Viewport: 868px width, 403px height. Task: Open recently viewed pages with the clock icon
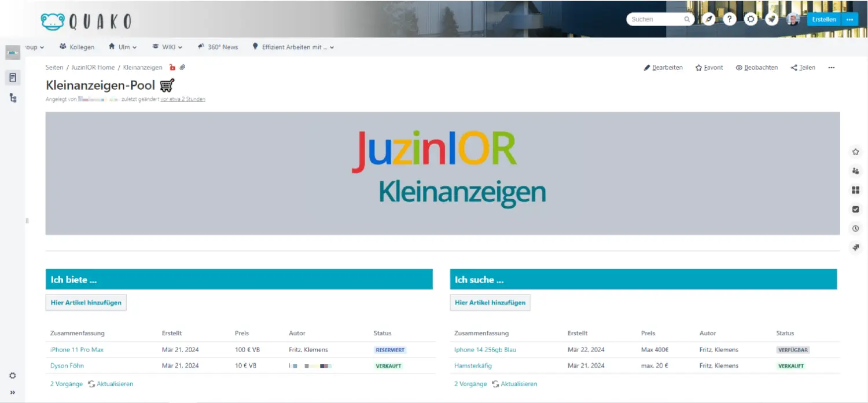[x=856, y=228]
